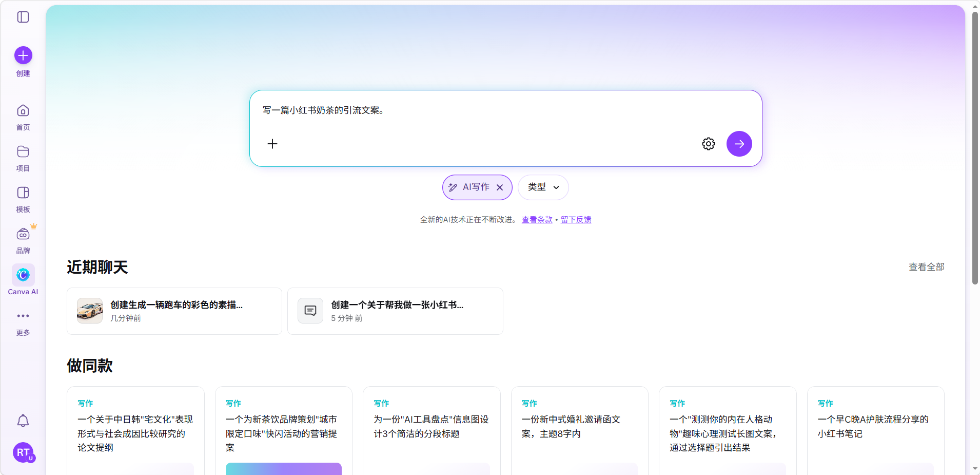Submit the prompt with arrow button
Viewport: 980px width, 475px height.
(739, 144)
